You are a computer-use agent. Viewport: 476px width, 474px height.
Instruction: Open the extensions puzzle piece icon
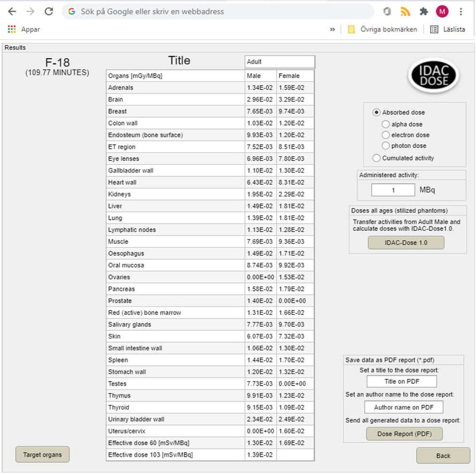424,11
